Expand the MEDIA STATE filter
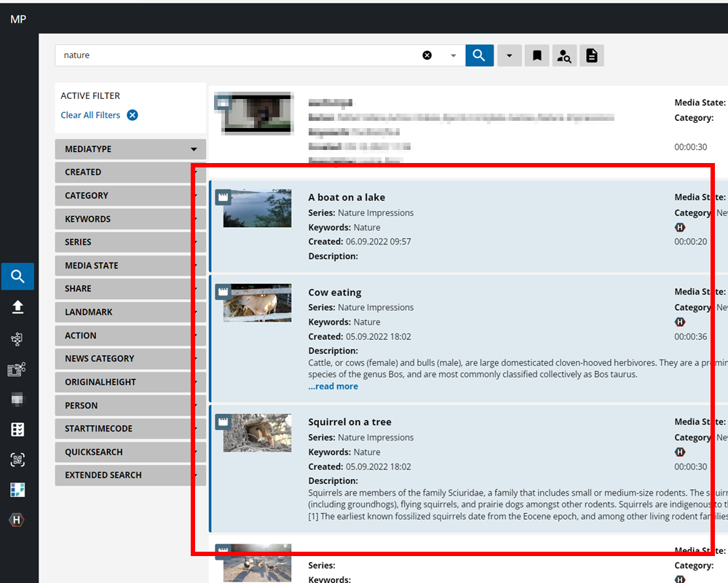This screenshot has height=583, width=728. [x=130, y=266]
